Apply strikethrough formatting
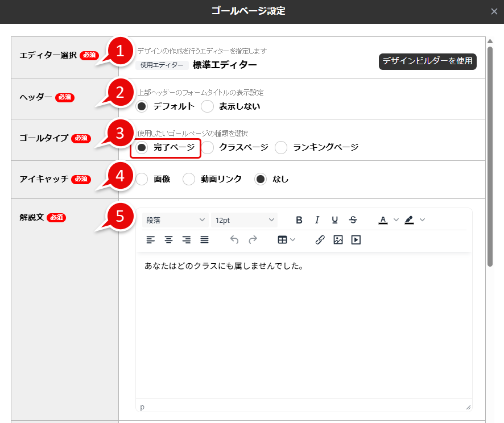The height and width of the screenshot is (423, 504). coord(353,220)
